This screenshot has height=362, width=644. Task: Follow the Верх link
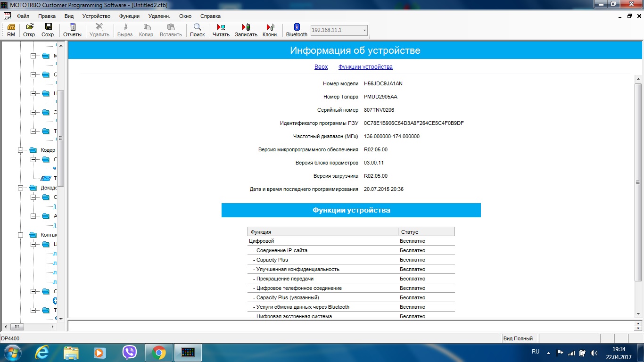click(x=321, y=67)
